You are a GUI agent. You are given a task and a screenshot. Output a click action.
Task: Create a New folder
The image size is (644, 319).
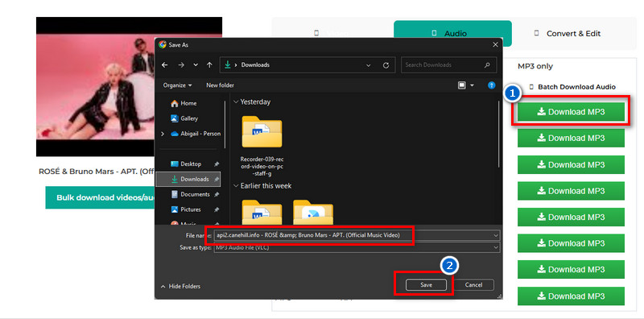(x=220, y=85)
